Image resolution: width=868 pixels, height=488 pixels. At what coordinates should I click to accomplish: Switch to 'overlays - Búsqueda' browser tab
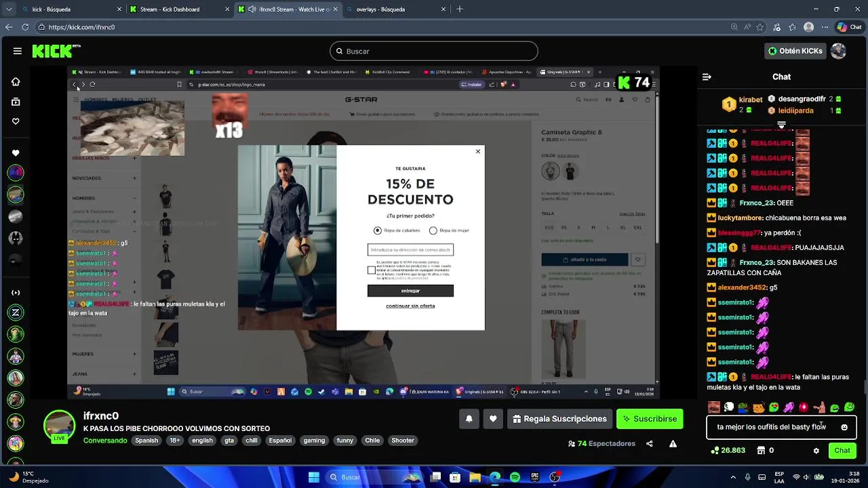pyautogui.click(x=395, y=9)
